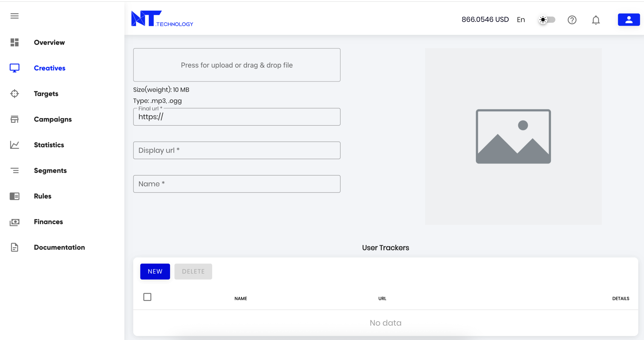This screenshot has width=644, height=340.
Task: Open the En language selector
Action: coord(521,20)
